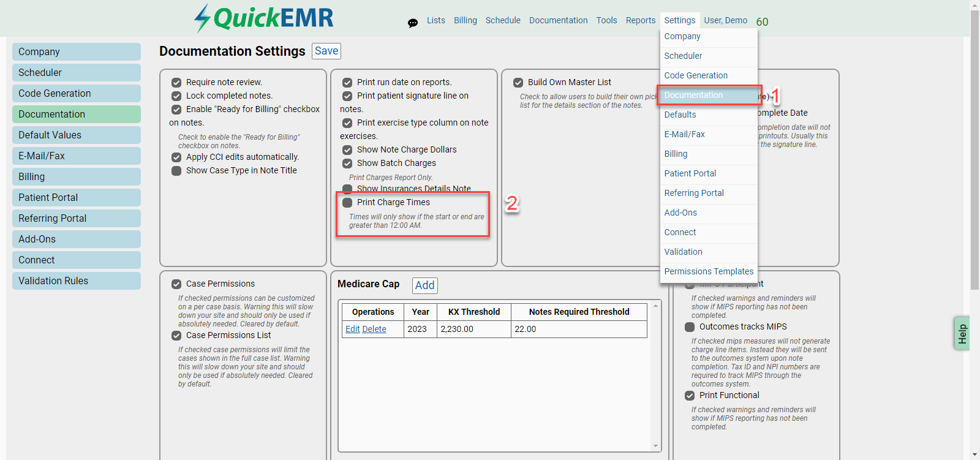Select Patient Portal in Settings dropdown
The height and width of the screenshot is (460, 980).
click(x=709, y=174)
